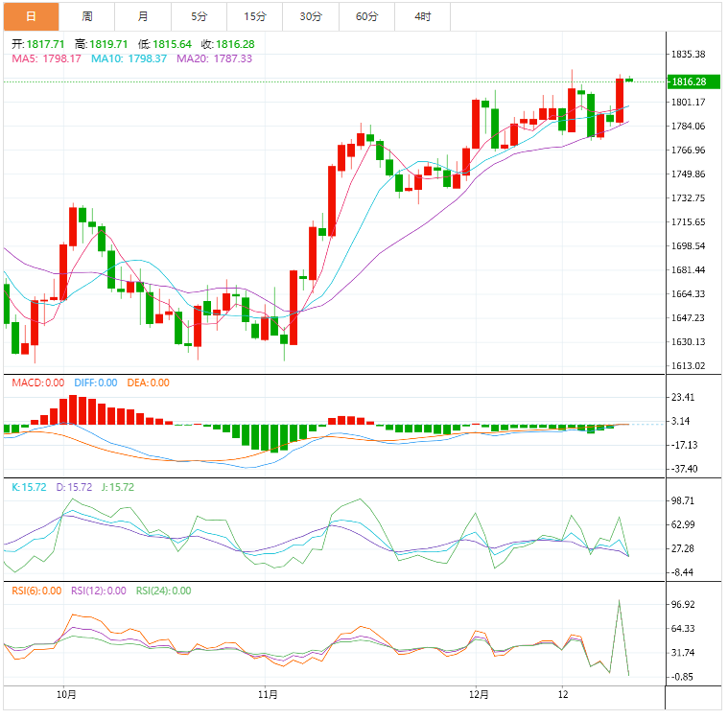Click the MA5 moving average label
This screenshot has height=719, width=728.
[x=46, y=58]
